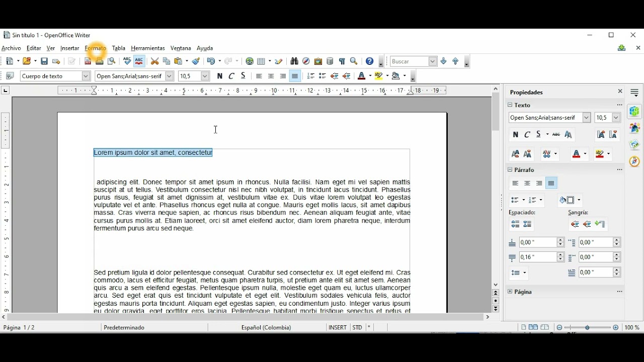
Task: Toggle Strikethrough in sidebar Texto panel
Action: (556, 135)
